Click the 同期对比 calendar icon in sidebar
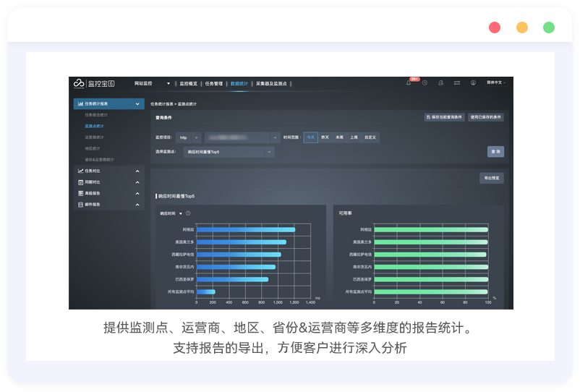The width and height of the screenshot is (580, 392). (81, 182)
